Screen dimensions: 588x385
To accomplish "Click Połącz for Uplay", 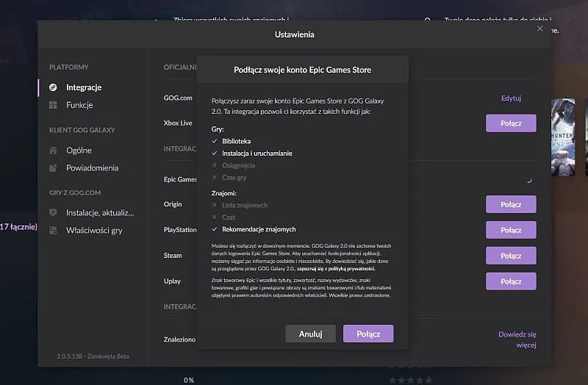I will point(511,281).
